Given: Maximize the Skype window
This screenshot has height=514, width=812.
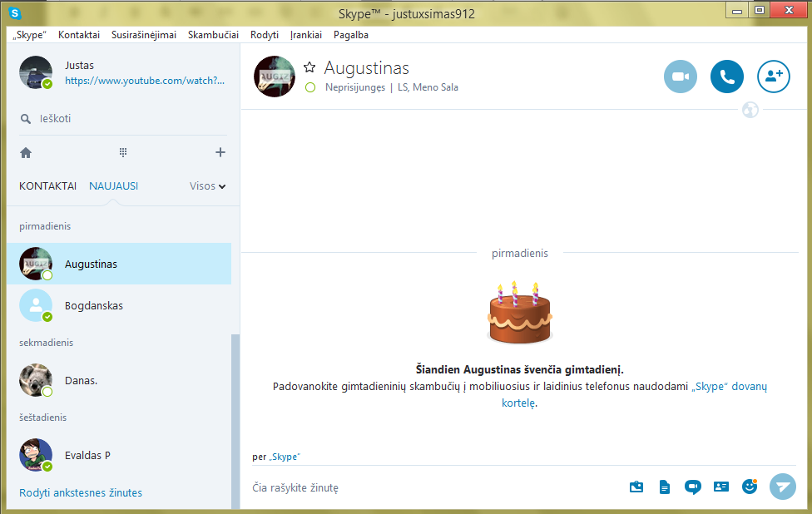Looking at the screenshot, I should point(760,10).
